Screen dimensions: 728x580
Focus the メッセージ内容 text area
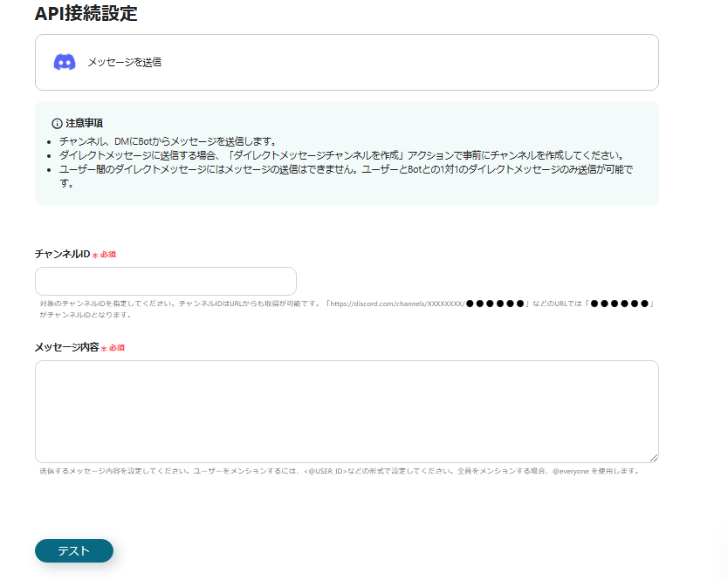click(347, 412)
